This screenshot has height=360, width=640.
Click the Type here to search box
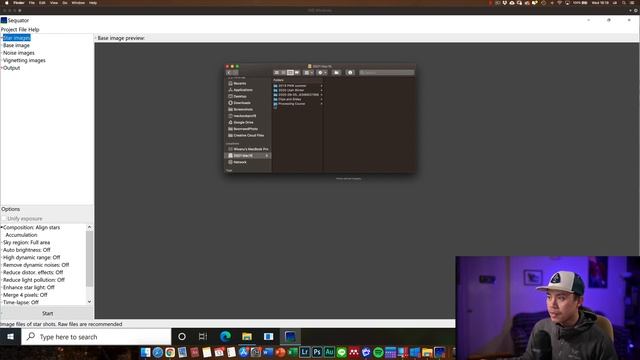(96, 337)
